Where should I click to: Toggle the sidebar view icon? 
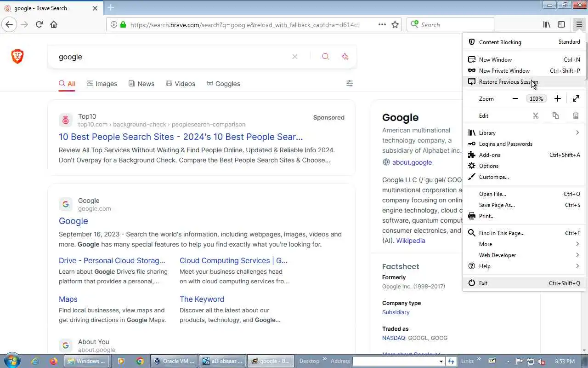click(561, 24)
